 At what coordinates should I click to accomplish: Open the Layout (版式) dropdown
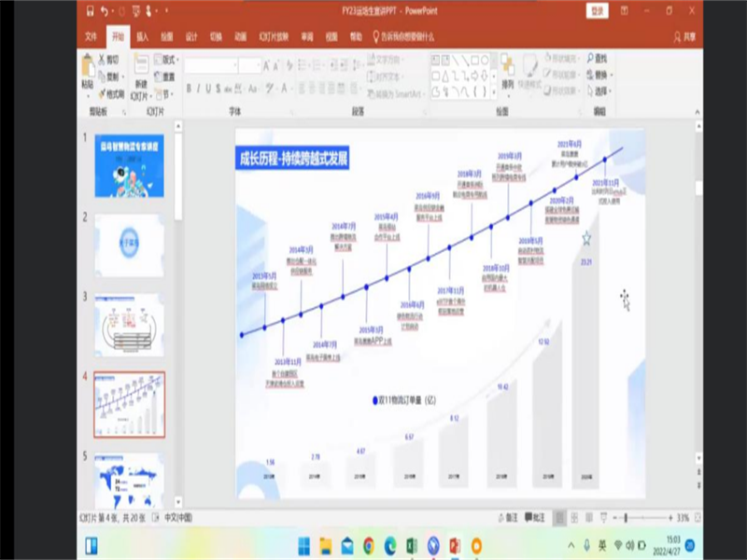click(x=166, y=58)
